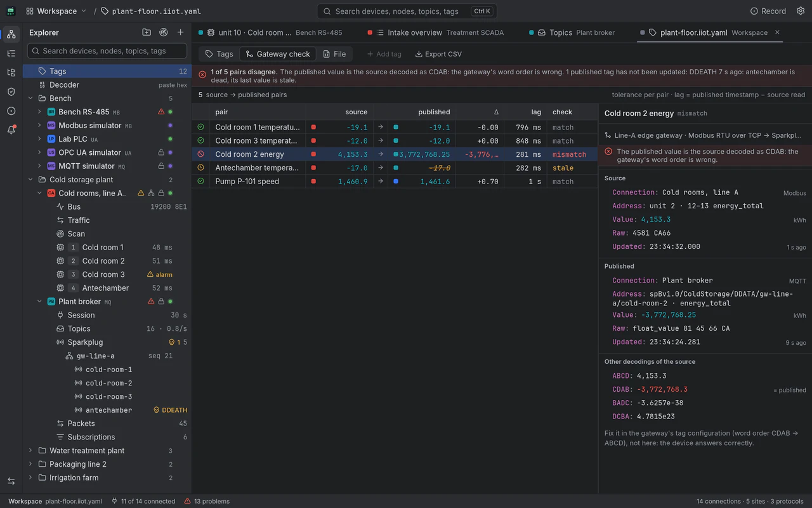Image resolution: width=812 pixels, height=508 pixels.
Task: Click Export CSV
Action: 438,54
